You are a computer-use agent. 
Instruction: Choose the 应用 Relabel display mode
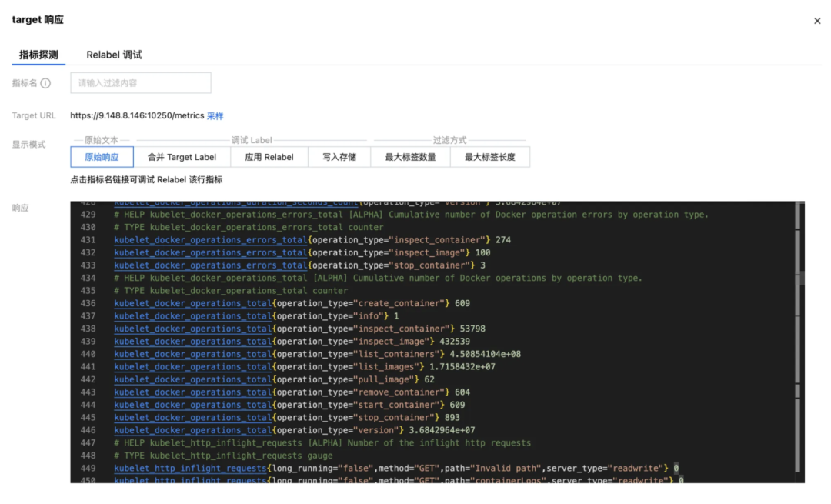269,157
